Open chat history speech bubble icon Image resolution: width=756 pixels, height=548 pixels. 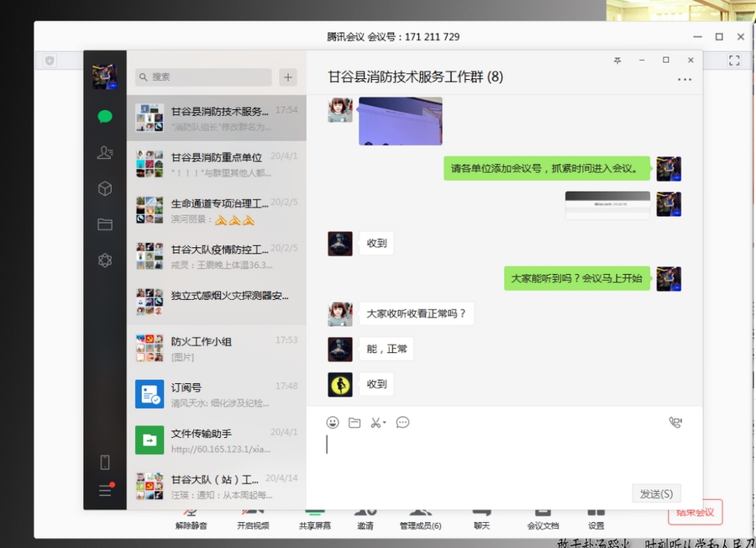point(402,423)
